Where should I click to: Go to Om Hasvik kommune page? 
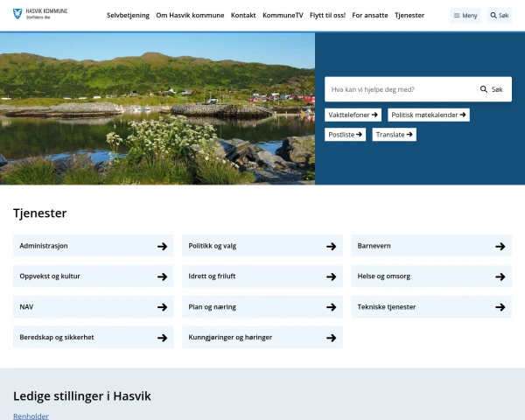(x=190, y=16)
